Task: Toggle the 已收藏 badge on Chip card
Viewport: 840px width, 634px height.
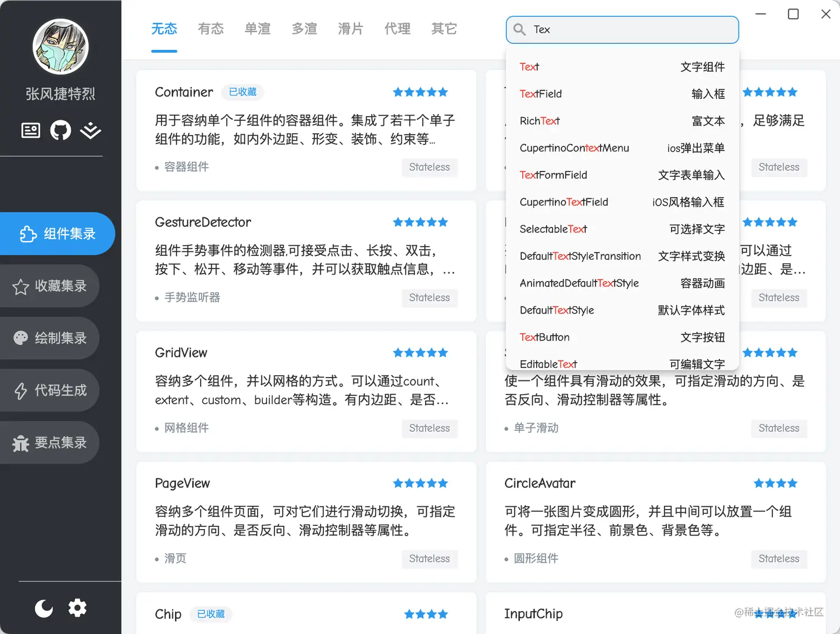Action: (211, 614)
